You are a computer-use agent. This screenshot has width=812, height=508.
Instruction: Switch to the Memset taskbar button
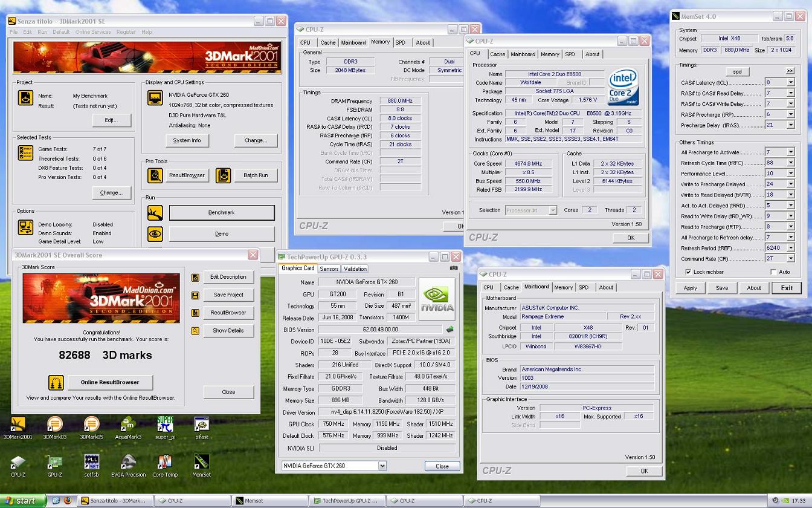coord(270,501)
